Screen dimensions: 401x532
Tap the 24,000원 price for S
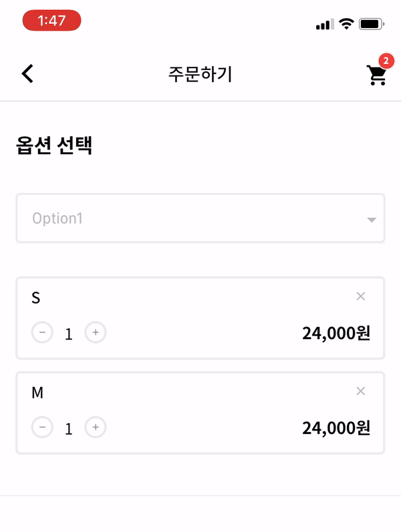coord(336,333)
